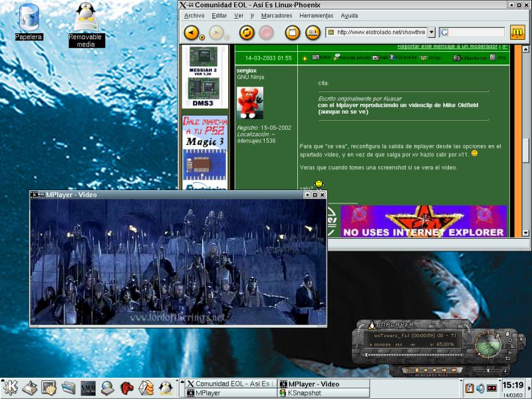Image resolution: width=532 pixels, height=399 pixels.
Task: Click the 'No uses Internet Explorer' banner
Action: (423, 221)
